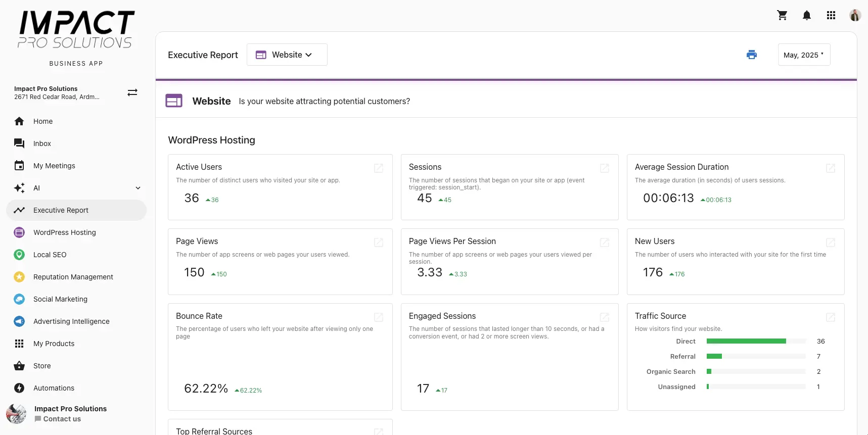868x435 pixels.
Task: Select WordPress Hosting in sidebar
Action: click(x=64, y=232)
